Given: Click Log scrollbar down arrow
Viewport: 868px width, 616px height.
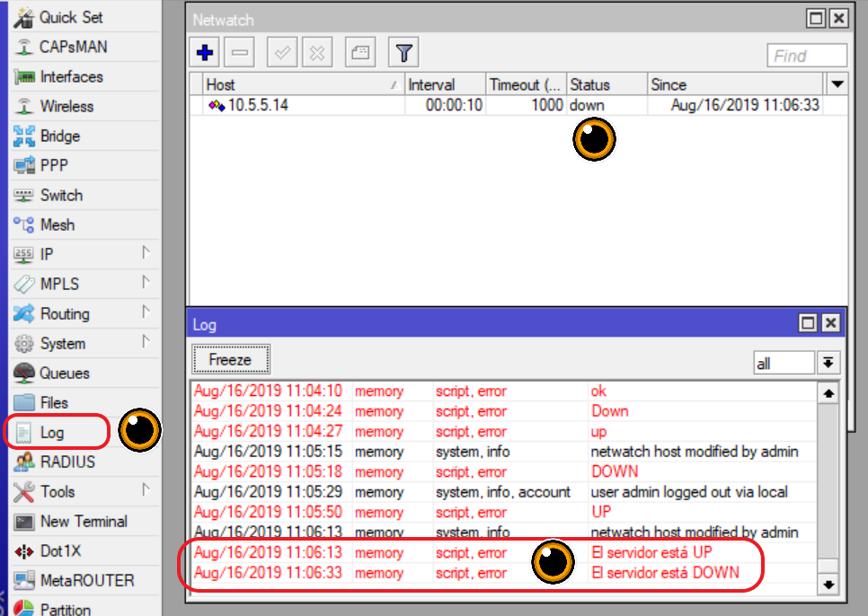Looking at the screenshot, I should click(x=828, y=584).
